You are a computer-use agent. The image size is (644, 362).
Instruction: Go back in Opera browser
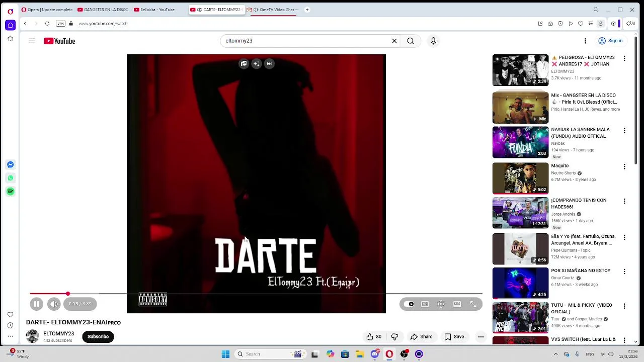coord(25,24)
